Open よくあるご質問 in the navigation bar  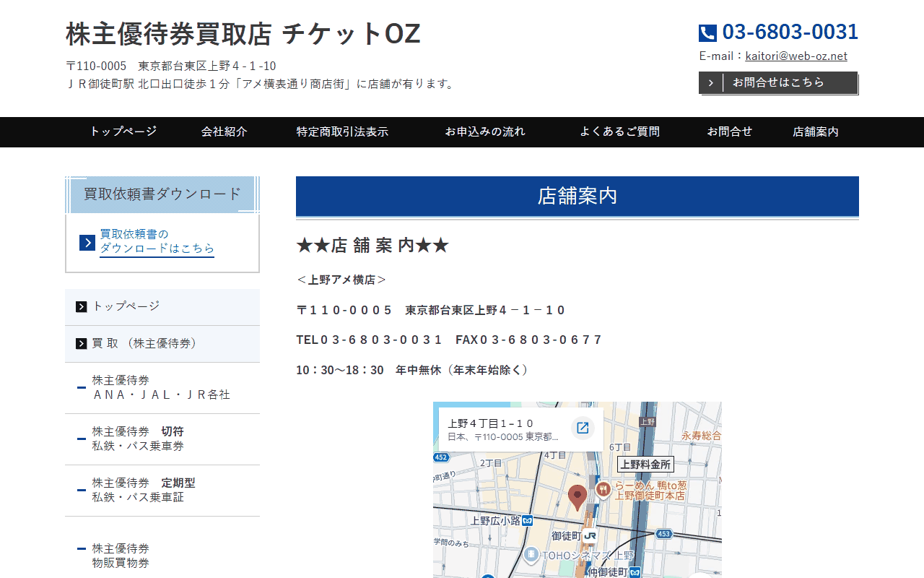point(619,131)
